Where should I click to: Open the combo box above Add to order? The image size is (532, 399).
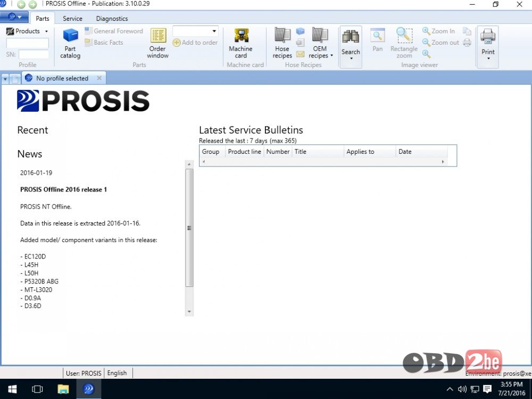(195, 31)
